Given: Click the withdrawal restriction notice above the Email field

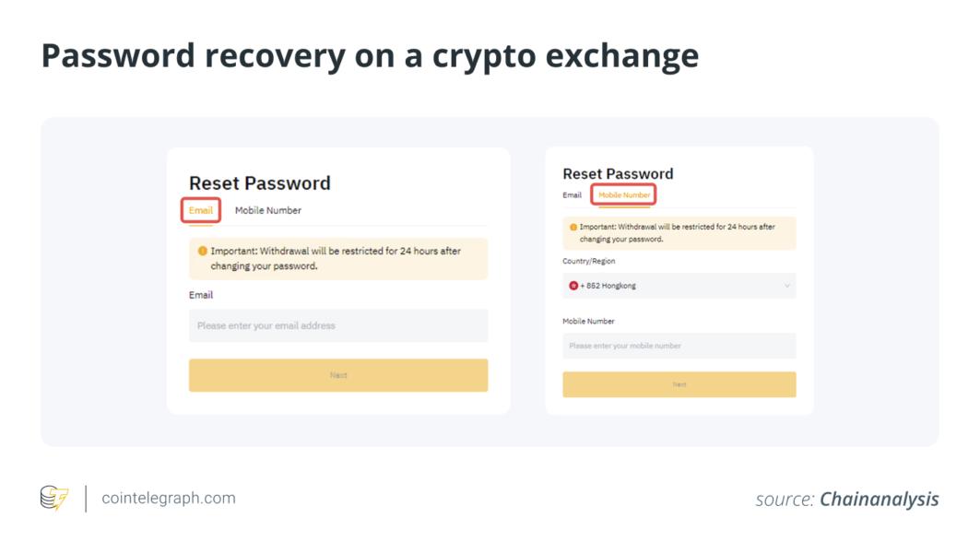Looking at the screenshot, I should tap(338, 258).
